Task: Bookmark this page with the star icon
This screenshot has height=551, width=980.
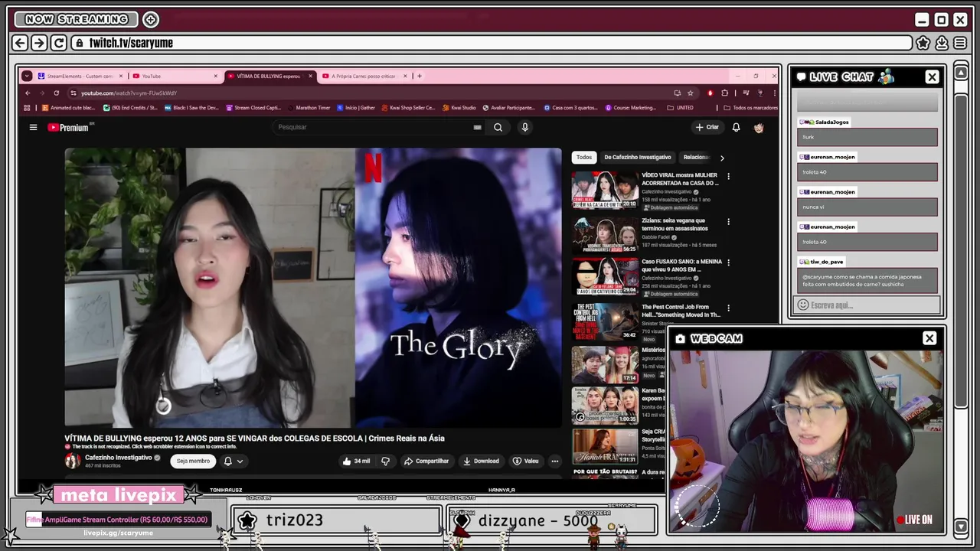Action: pyautogui.click(x=690, y=93)
